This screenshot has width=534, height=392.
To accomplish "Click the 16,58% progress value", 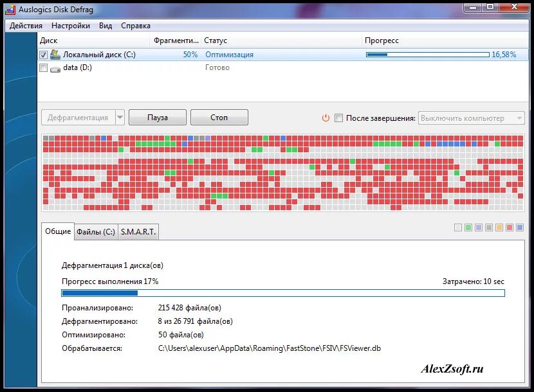I will click(x=504, y=55).
